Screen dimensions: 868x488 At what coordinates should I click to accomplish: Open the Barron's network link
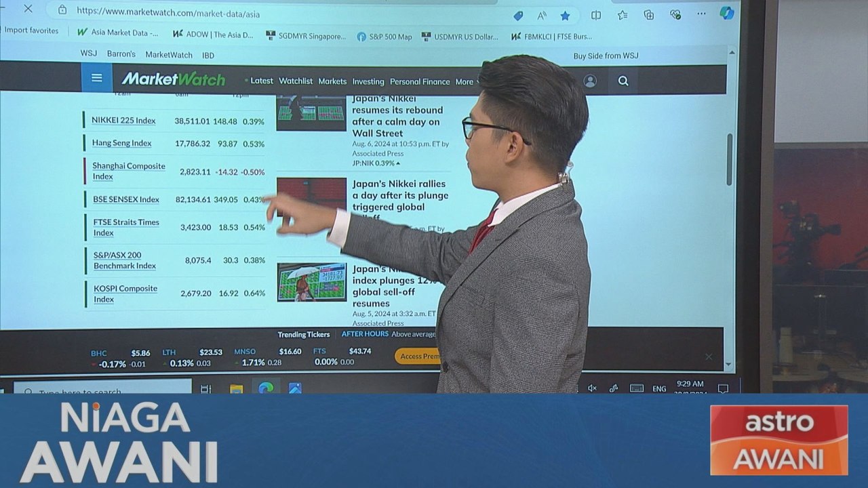121,54
